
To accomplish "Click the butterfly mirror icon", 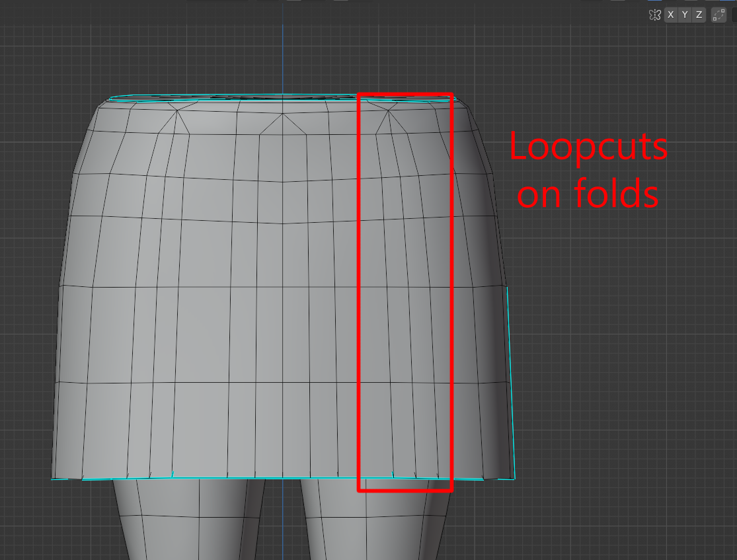I will click(x=655, y=15).
